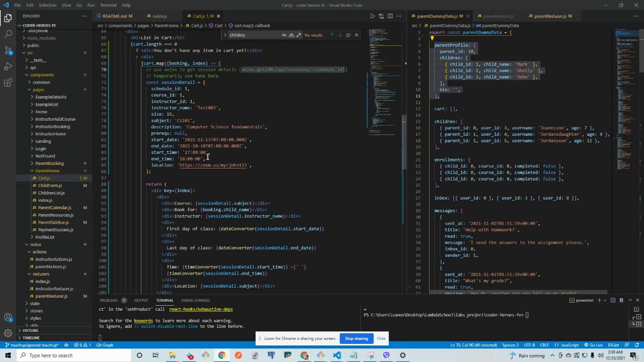644x362 pixels.
Task: Click the find input containing childinp
Action: tap(252, 35)
